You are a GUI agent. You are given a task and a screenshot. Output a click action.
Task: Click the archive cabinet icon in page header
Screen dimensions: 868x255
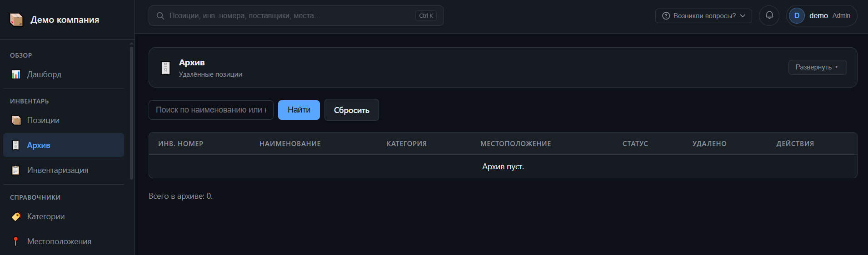pyautogui.click(x=166, y=68)
